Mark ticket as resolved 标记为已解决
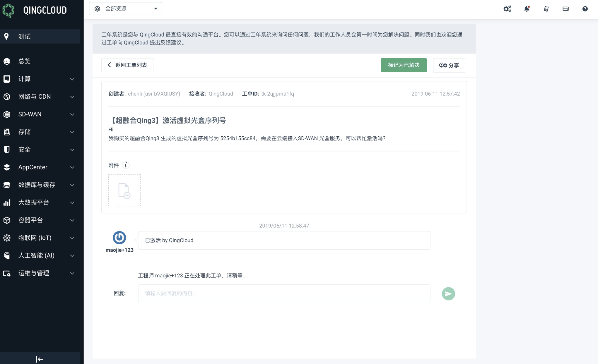Image resolution: width=598 pixels, height=364 pixels. 404,65
